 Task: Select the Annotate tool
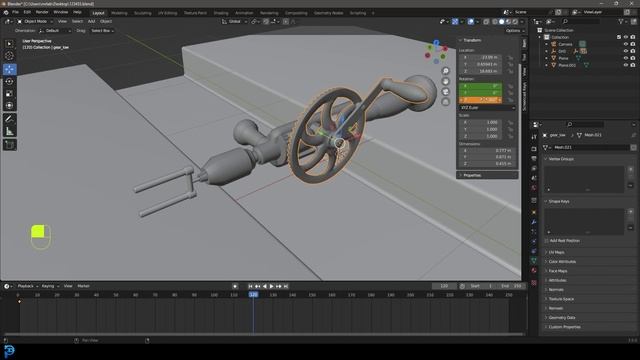[9, 119]
